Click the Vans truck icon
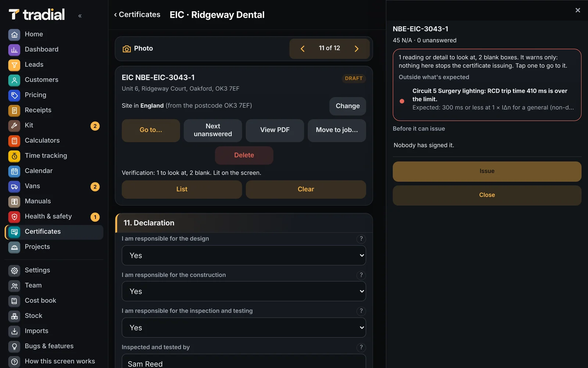The image size is (588, 368). point(14,186)
